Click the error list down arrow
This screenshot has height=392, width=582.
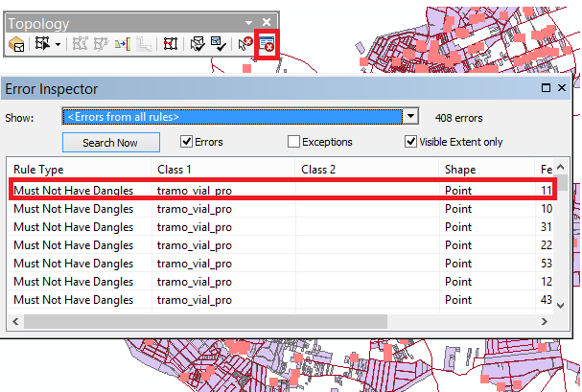point(561,306)
